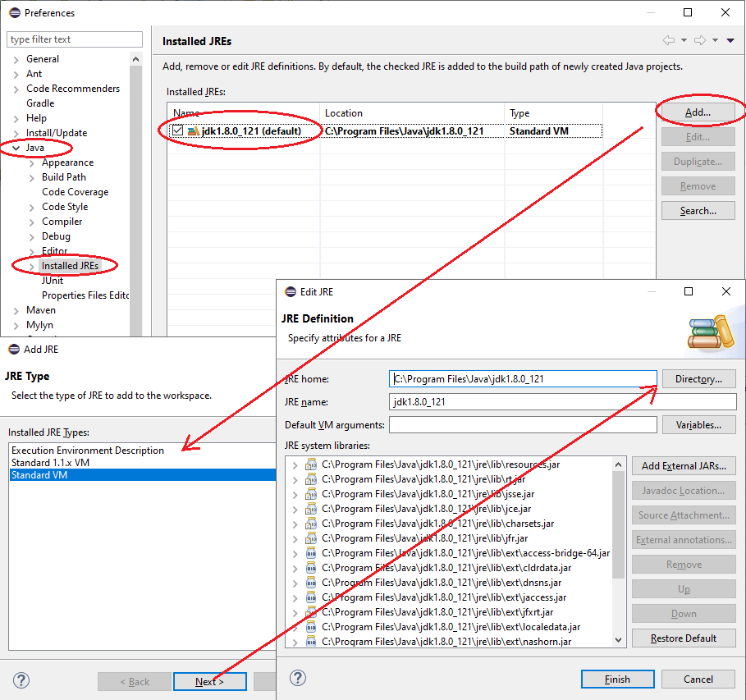Click the help icon in Add JRE dialog
This screenshot has width=746, height=700.
[x=21, y=680]
